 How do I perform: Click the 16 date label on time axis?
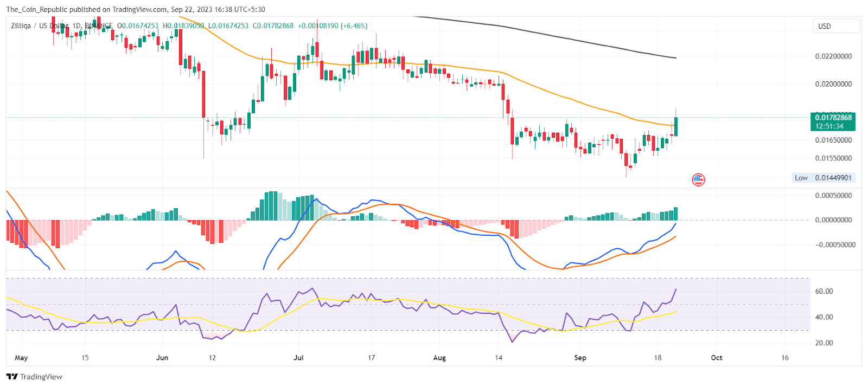point(785,358)
